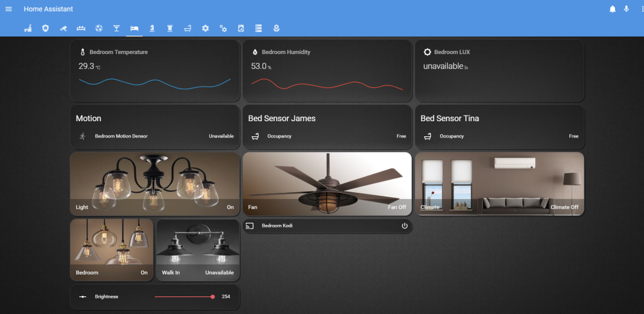Click Bed Sensor Tina bathtub icon
Viewport: 644px width, 314px height.
tap(428, 136)
